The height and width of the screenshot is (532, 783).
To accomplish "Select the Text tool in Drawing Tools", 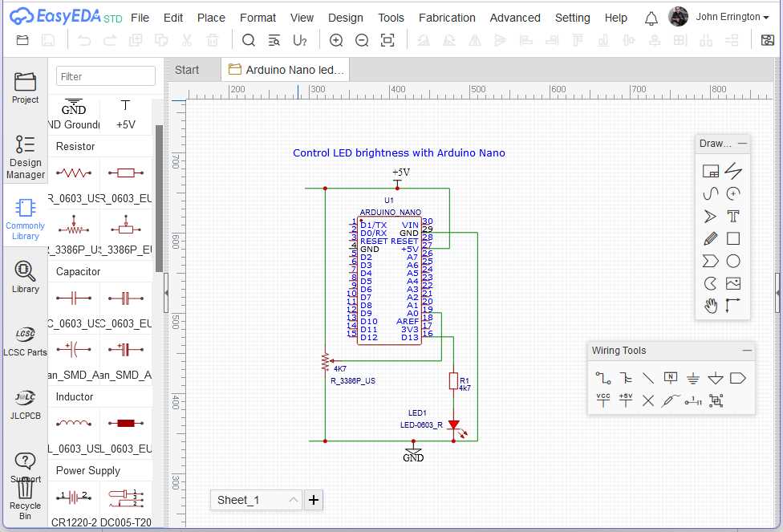I will tap(733, 217).
